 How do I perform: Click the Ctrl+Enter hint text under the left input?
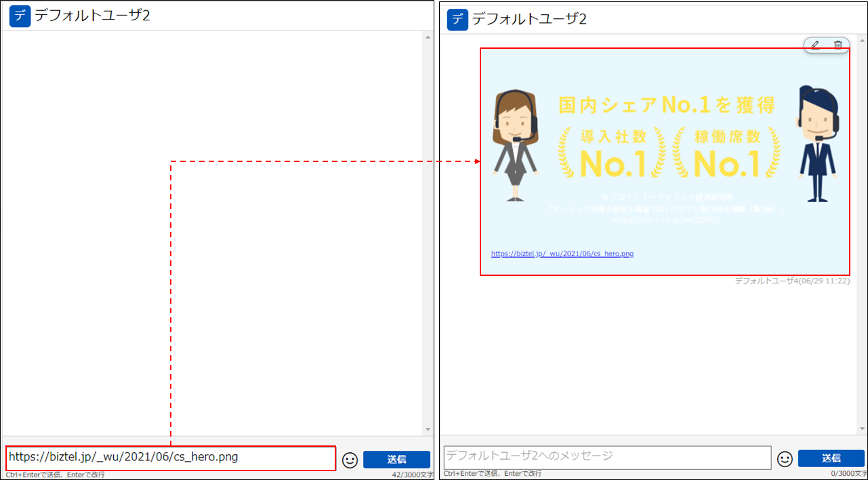point(56,475)
